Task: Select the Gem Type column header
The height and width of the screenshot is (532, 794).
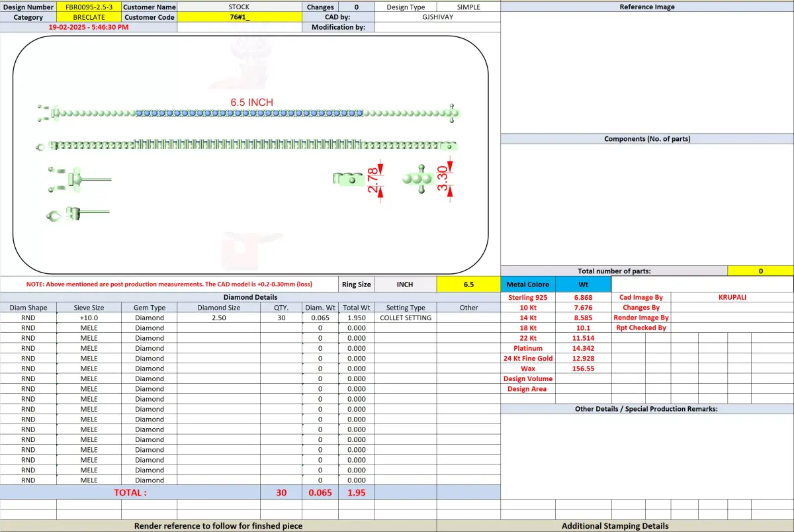Action: [150, 308]
